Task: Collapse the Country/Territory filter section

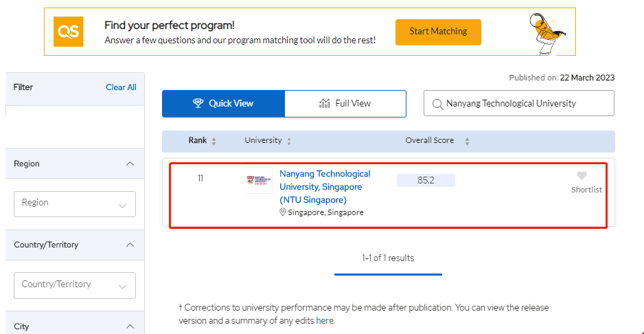Action: pos(130,245)
